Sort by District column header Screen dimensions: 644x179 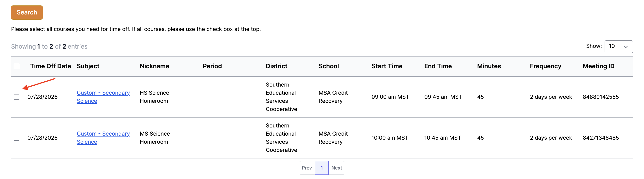pos(276,66)
